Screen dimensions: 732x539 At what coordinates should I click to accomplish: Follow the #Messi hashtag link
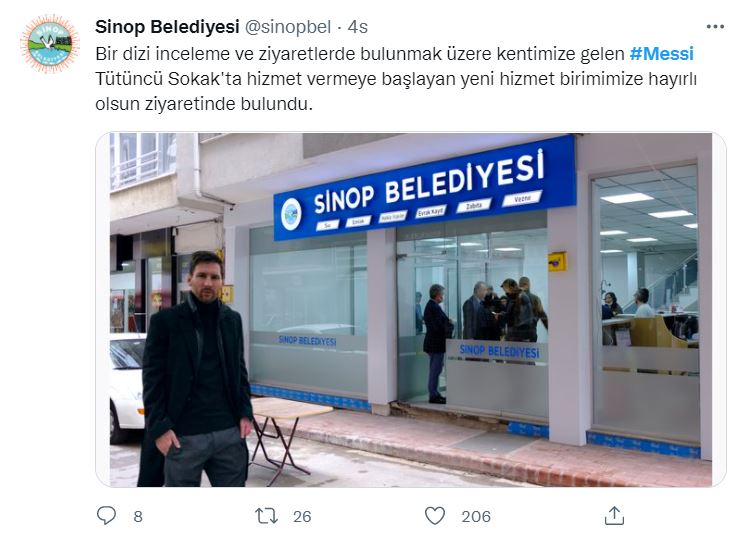662,54
